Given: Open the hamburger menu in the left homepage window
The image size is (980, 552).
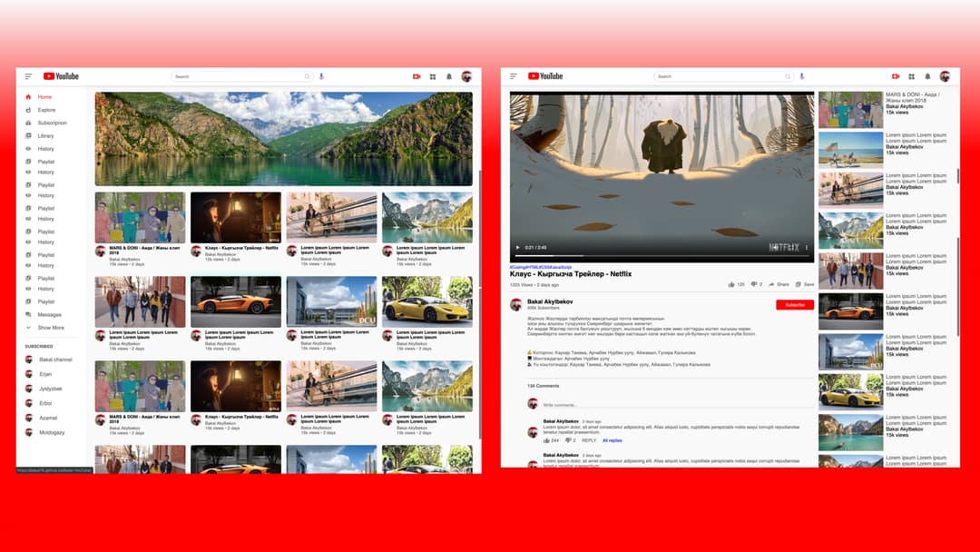Looking at the screenshot, I should (x=28, y=76).
